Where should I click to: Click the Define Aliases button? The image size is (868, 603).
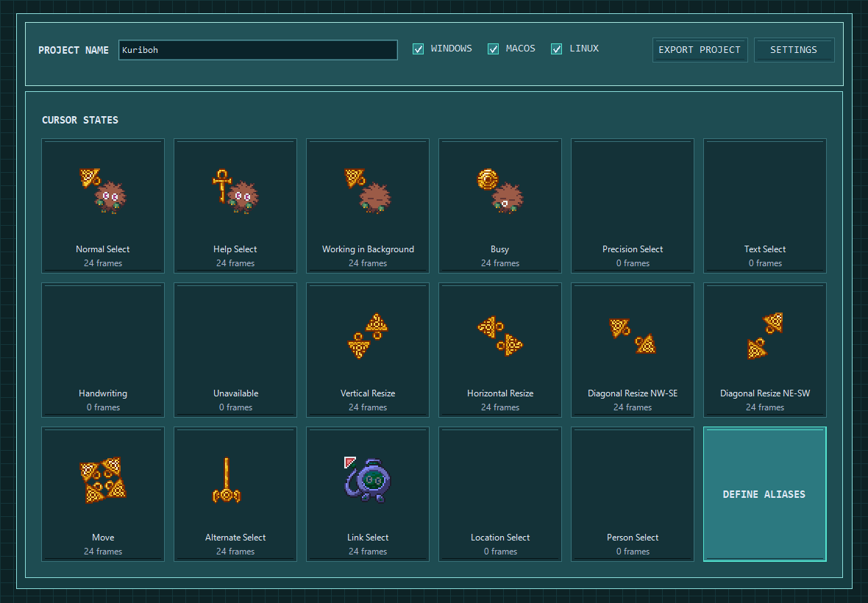pos(764,494)
